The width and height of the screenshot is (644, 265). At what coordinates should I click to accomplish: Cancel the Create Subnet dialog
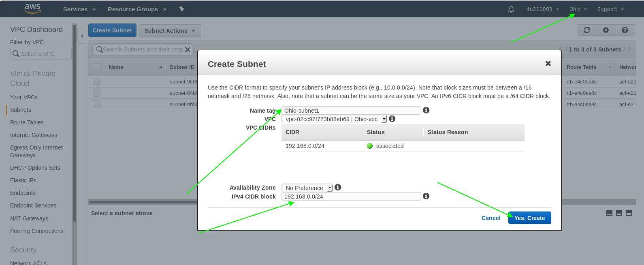pyautogui.click(x=491, y=218)
